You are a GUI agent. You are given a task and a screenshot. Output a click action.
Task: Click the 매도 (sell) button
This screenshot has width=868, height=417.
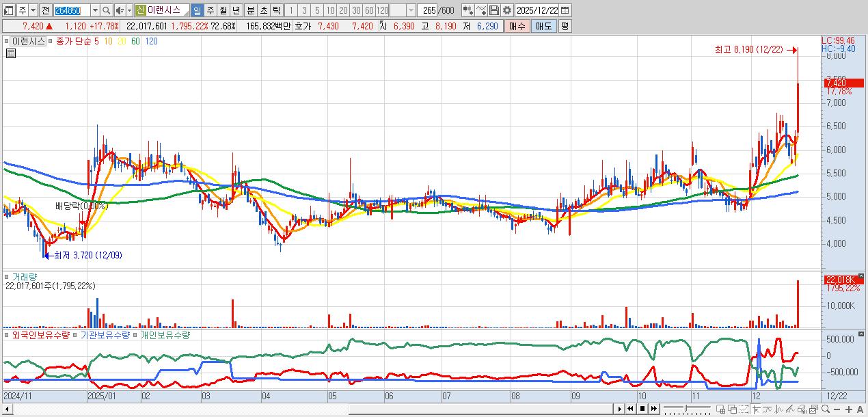543,26
